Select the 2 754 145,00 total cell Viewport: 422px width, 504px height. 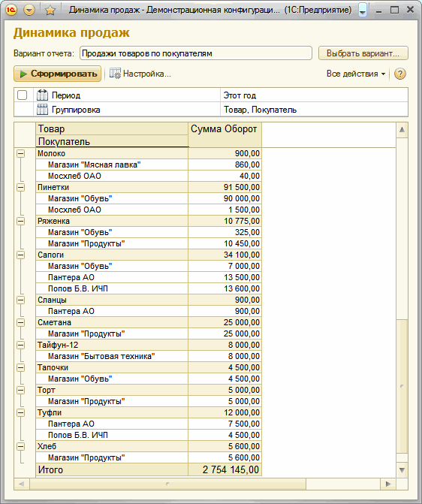pyautogui.click(x=225, y=469)
